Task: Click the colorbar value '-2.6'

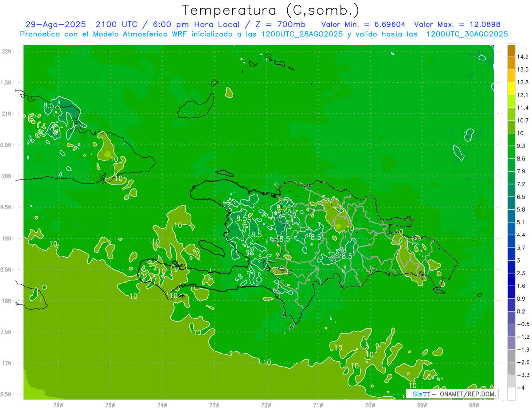Action: [523, 362]
